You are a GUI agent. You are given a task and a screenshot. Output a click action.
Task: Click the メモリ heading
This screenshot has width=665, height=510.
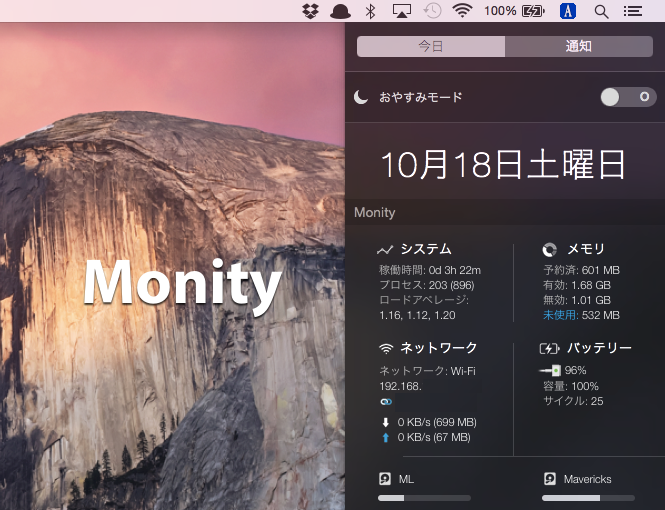[586, 249]
